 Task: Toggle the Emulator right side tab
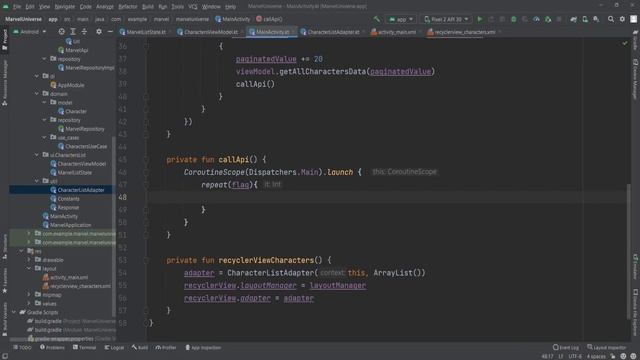pyautogui.click(x=636, y=267)
